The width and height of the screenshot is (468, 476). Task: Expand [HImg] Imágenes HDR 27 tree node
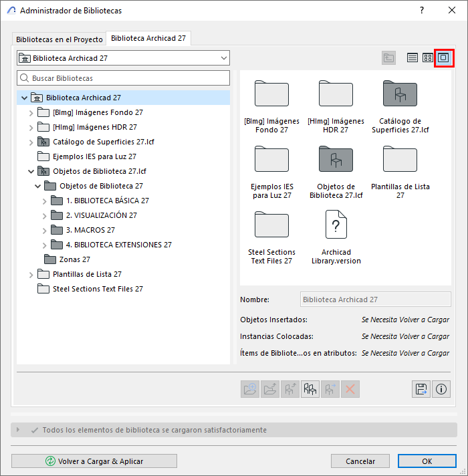point(31,128)
